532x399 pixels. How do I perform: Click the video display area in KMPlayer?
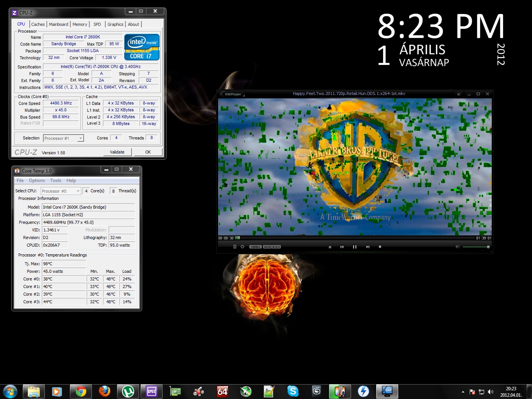(355, 167)
